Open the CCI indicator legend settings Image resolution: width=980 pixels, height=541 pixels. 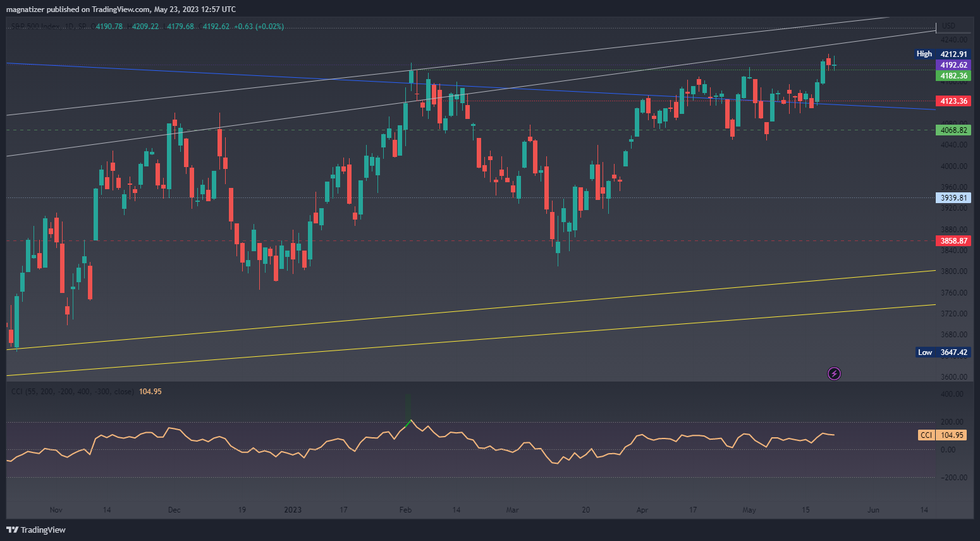tap(73, 392)
